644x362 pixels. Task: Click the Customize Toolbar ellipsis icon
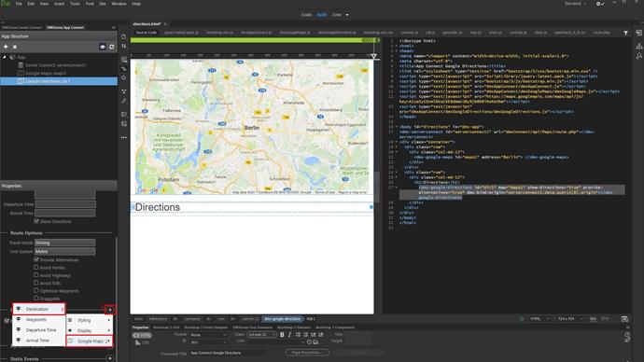(123, 137)
